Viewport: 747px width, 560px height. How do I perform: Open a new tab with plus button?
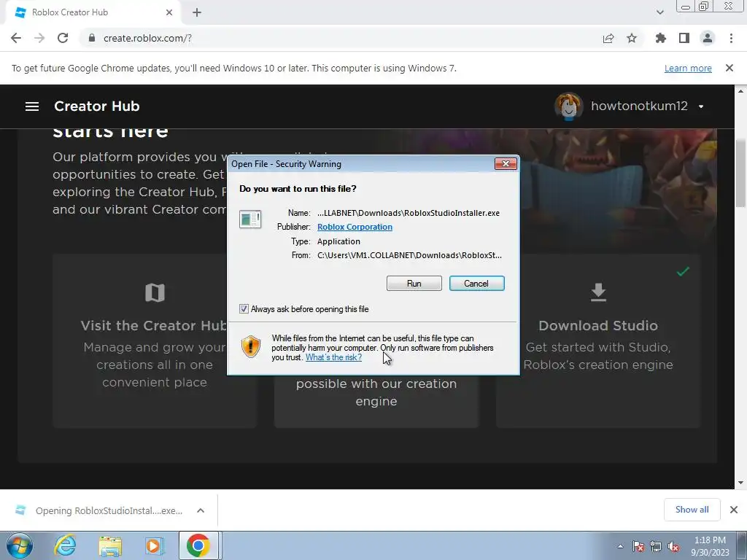pos(197,13)
